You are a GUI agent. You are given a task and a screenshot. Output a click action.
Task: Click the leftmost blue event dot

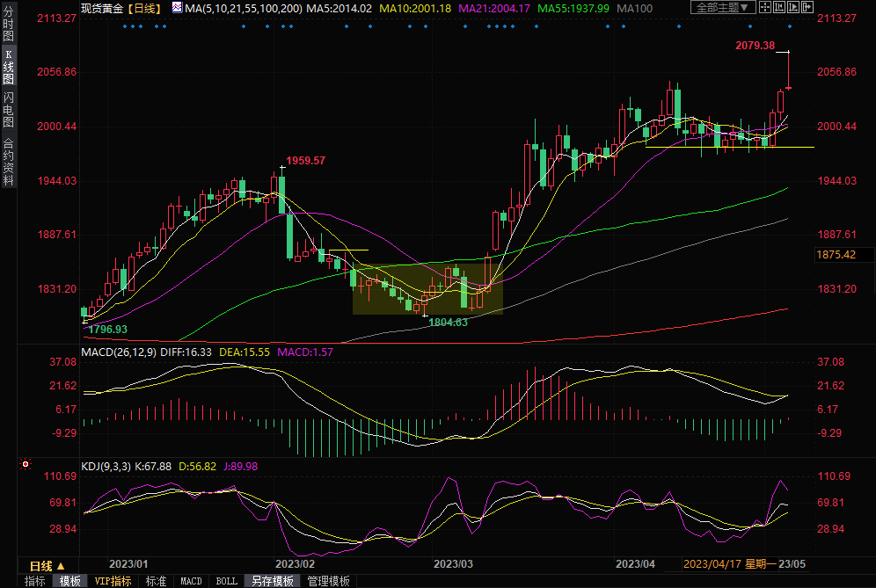pyautogui.click(x=126, y=26)
